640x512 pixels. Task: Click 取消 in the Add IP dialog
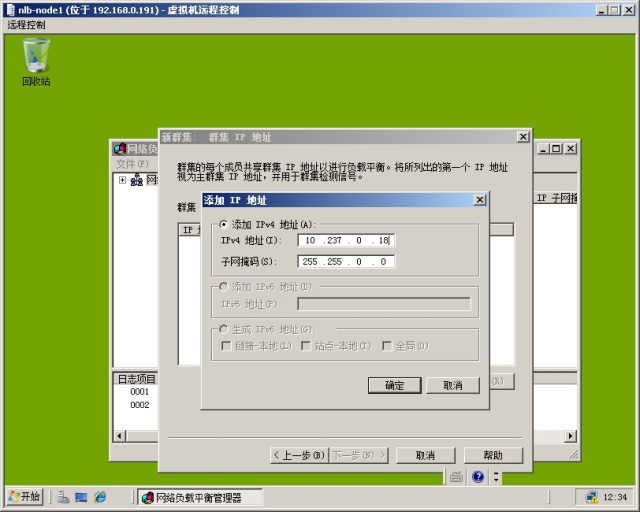pos(453,385)
